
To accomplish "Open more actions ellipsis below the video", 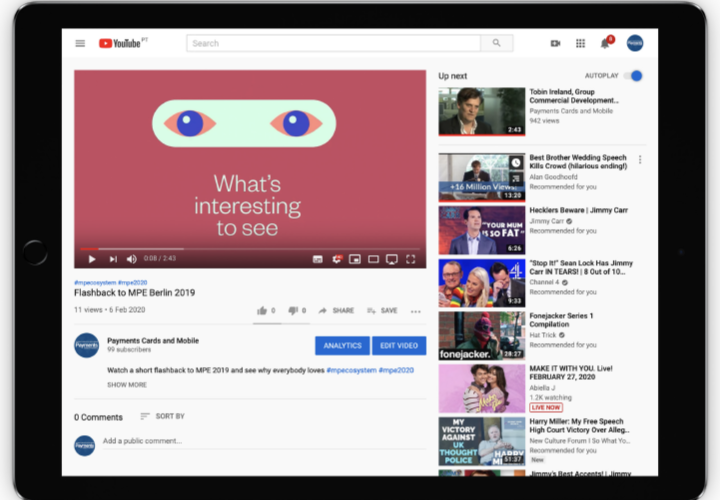I will click(x=415, y=311).
